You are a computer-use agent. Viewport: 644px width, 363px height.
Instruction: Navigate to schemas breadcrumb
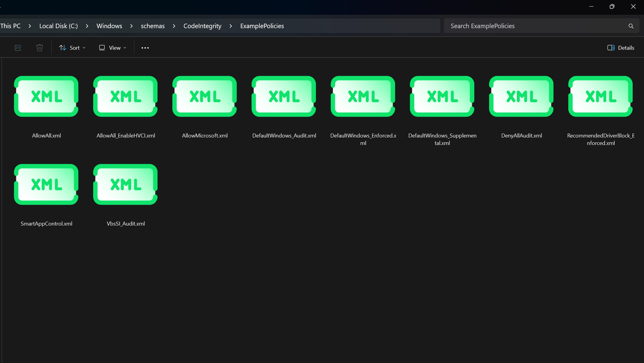153,26
